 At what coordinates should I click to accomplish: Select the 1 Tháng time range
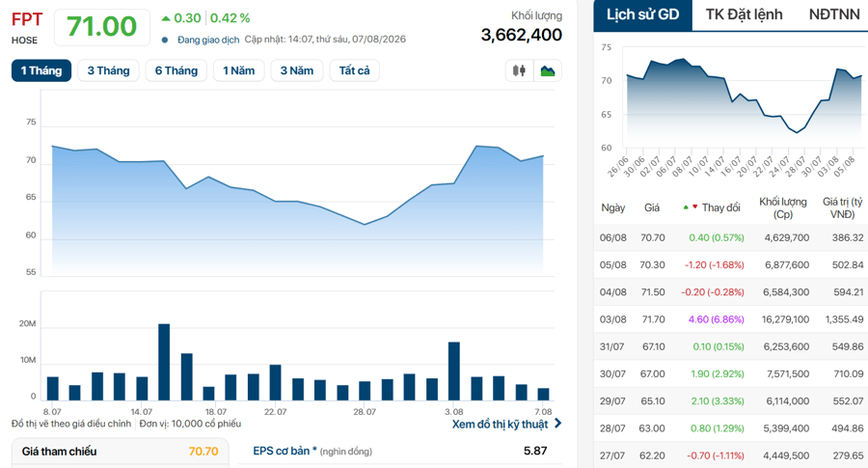coord(41,70)
